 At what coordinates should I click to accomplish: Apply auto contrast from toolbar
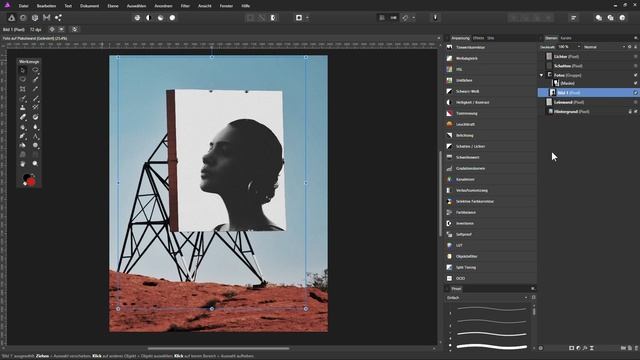point(149,18)
